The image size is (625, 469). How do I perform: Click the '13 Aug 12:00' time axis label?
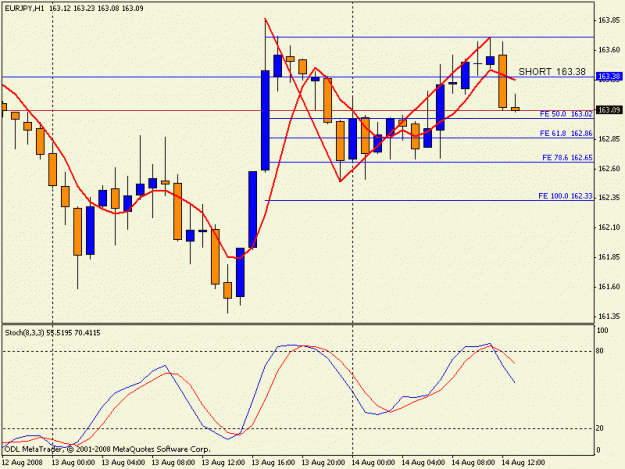tap(223, 463)
